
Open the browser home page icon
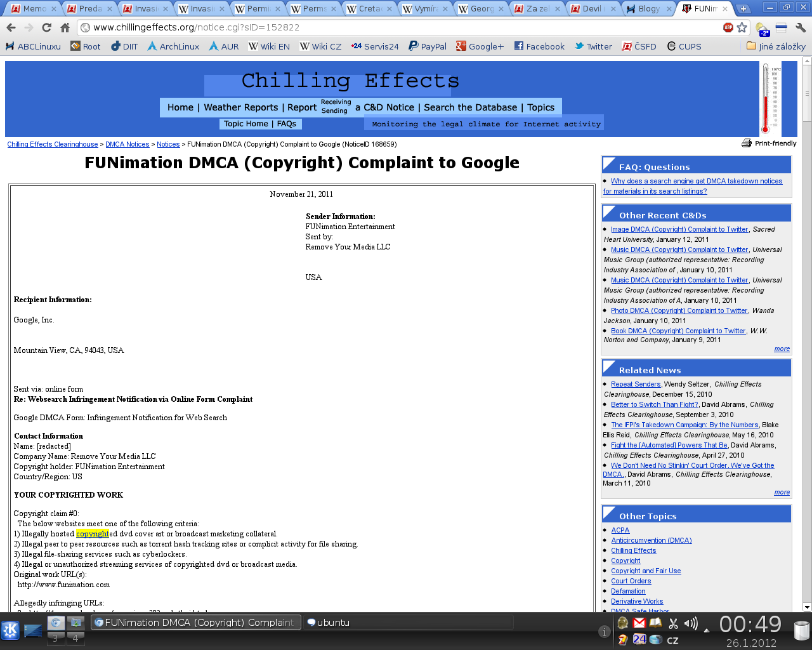[x=65, y=27]
